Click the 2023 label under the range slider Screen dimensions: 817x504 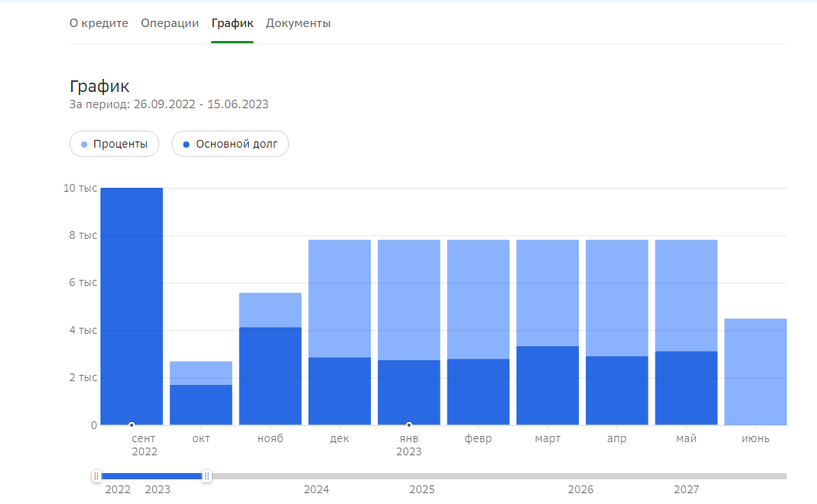[x=158, y=489]
